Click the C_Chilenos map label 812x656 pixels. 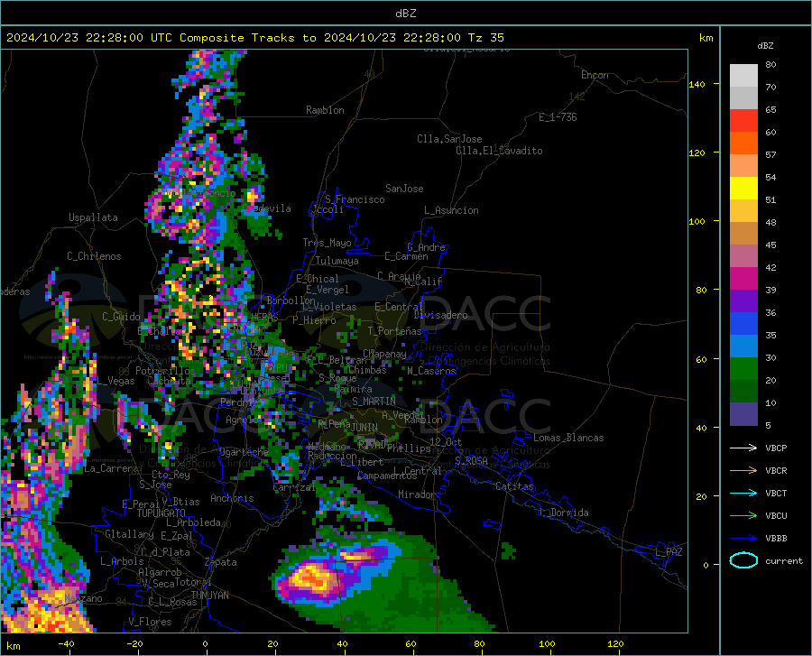pyautogui.click(x=94, y=256)
